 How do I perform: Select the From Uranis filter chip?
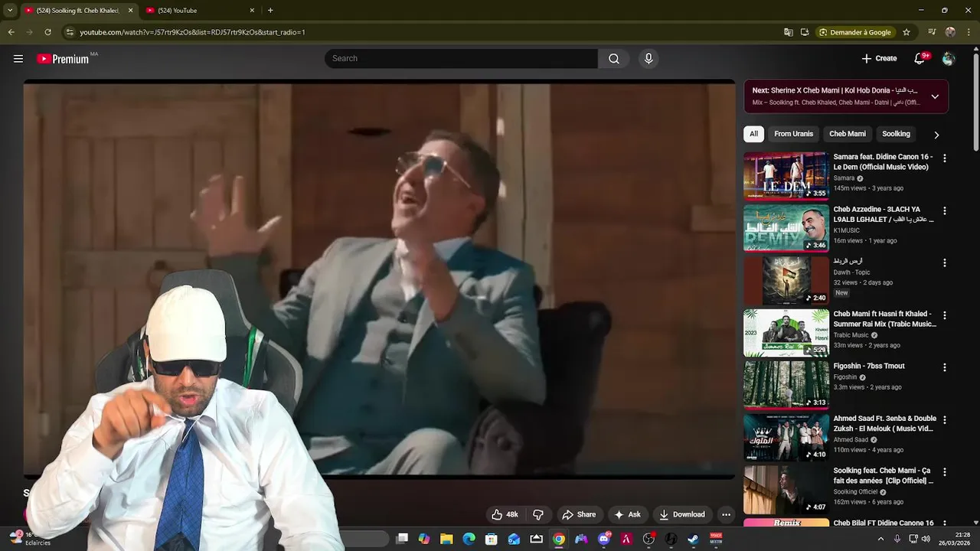coord(793,134)
